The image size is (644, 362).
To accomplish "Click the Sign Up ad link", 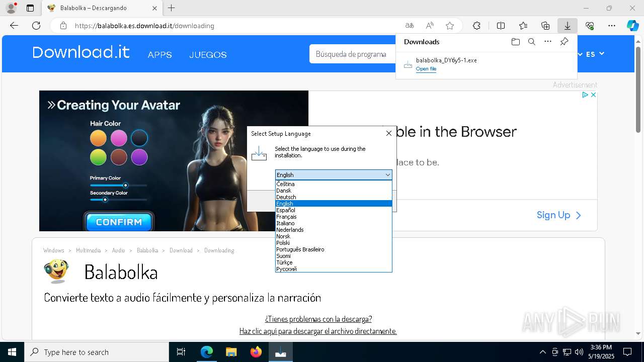I will point(558,215).
